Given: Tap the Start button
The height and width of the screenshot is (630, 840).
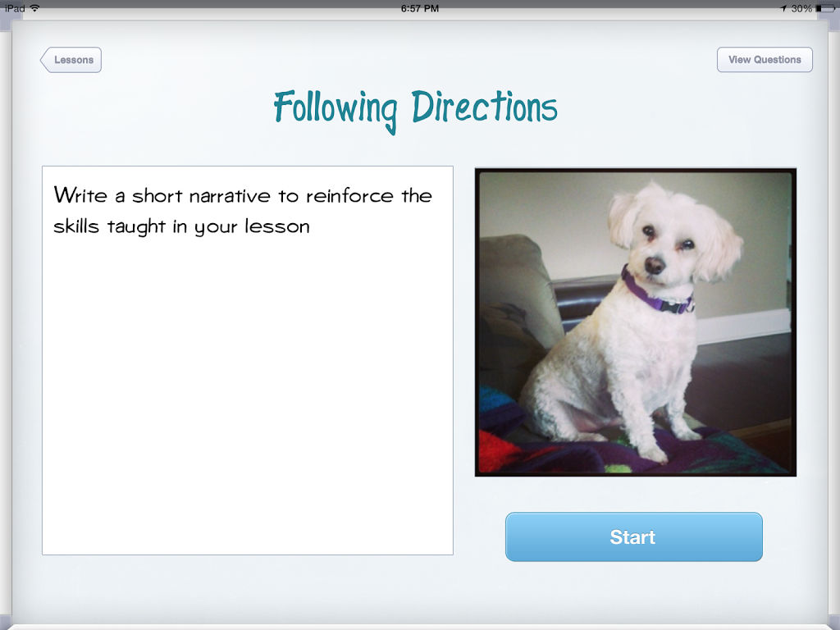Looking at the screenshot, I should click(634, 536).
